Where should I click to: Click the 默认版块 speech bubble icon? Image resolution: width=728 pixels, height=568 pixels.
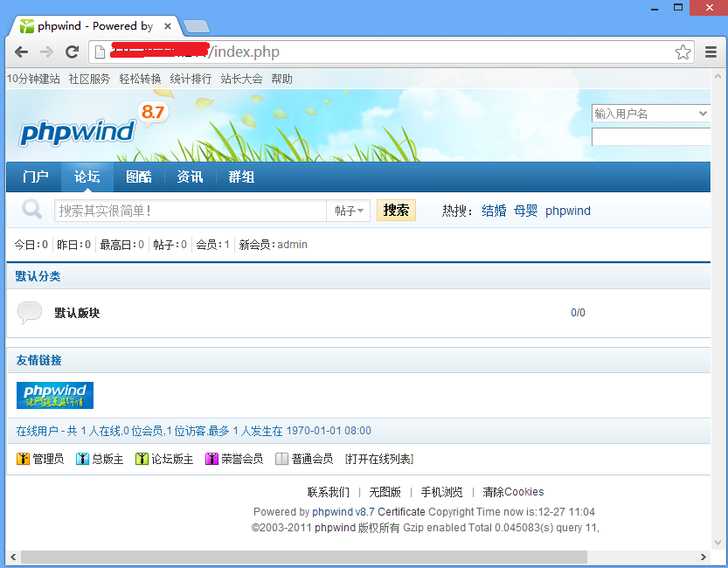click(29, 312)
